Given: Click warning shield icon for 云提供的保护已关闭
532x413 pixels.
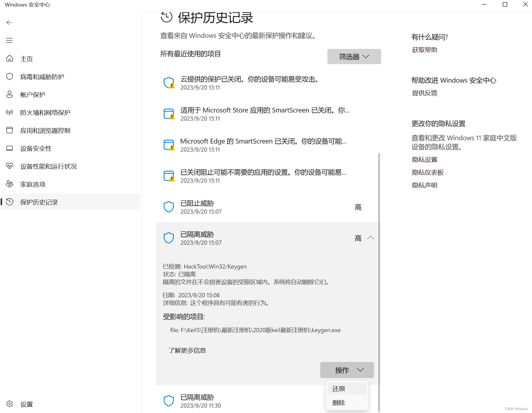Looking at the screenshot, I should coord(169,83).
